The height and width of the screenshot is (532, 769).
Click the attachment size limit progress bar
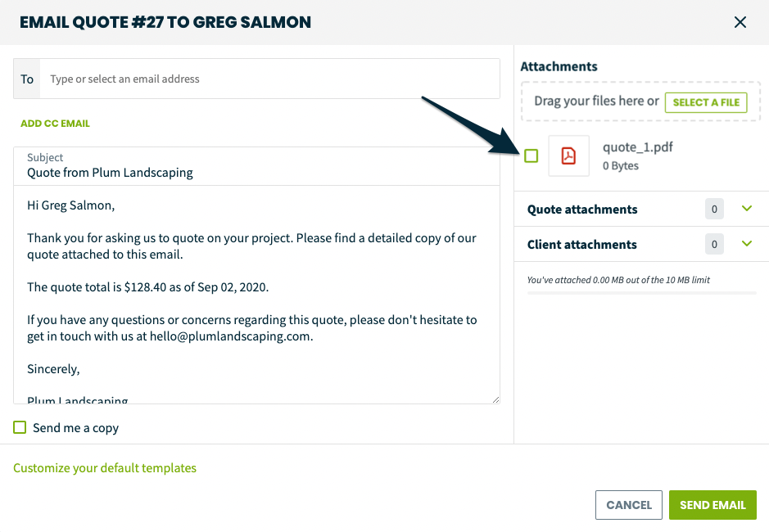641,292
